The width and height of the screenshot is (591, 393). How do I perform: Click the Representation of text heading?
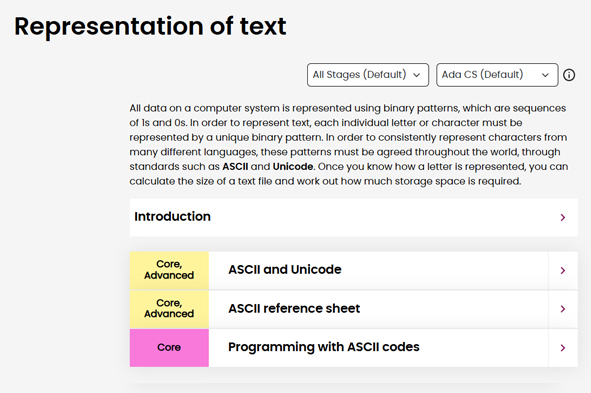tap(150, 26)
